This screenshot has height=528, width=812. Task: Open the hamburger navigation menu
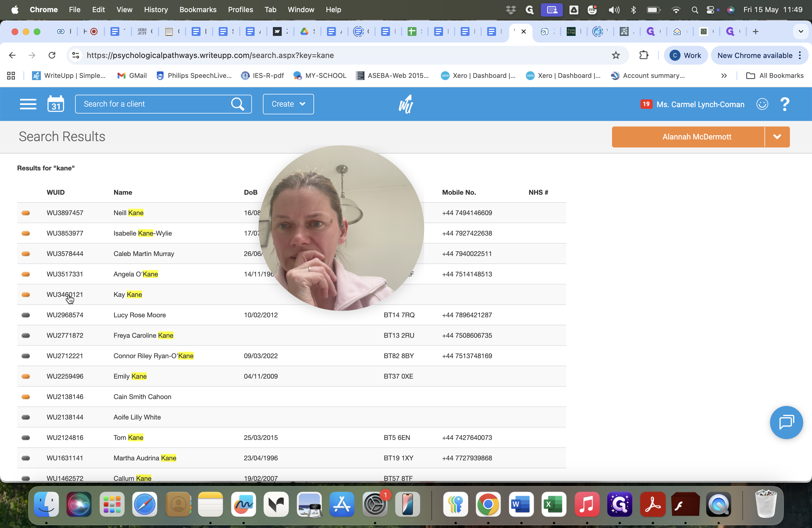(28, 104)
